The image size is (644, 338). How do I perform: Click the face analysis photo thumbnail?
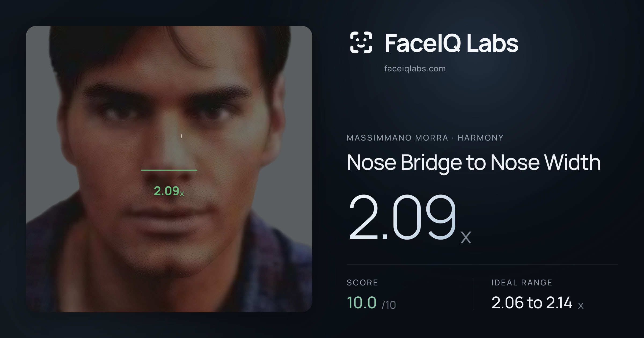click(169, 169)
